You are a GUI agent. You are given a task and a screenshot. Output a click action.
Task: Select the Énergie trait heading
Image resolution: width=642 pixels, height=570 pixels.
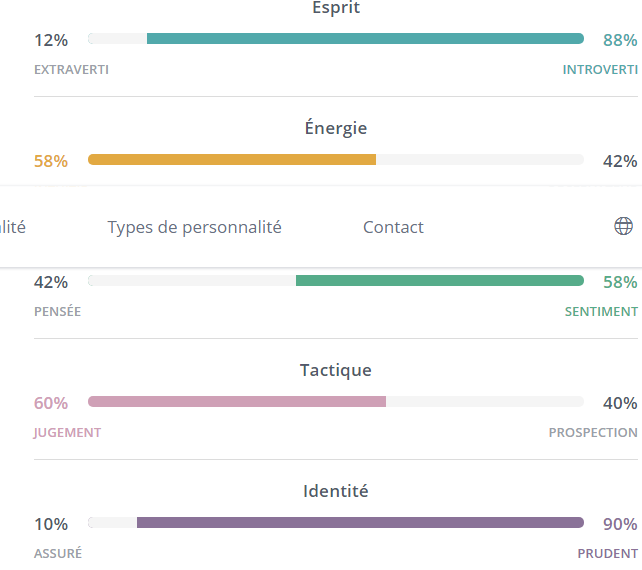click(336, 128)
